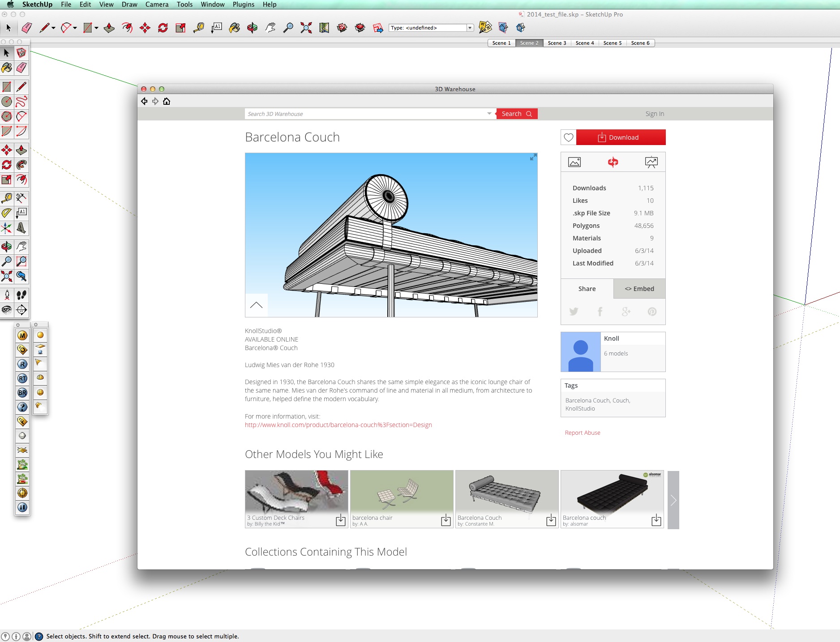Click Zoom Extents in top toolbar
This screenshot has width=840, height=642.
pyautogui.click(x=306, y=28)
